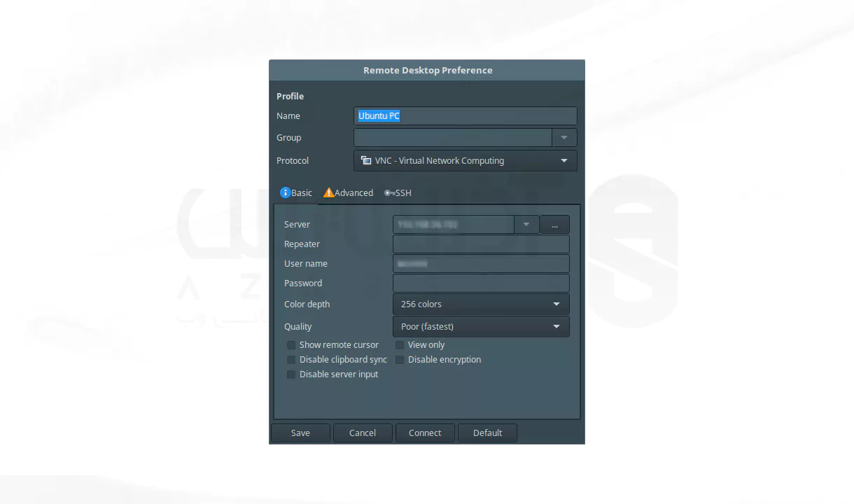
Task: Switch to the Advanced tab
Action: click(348, 192)
